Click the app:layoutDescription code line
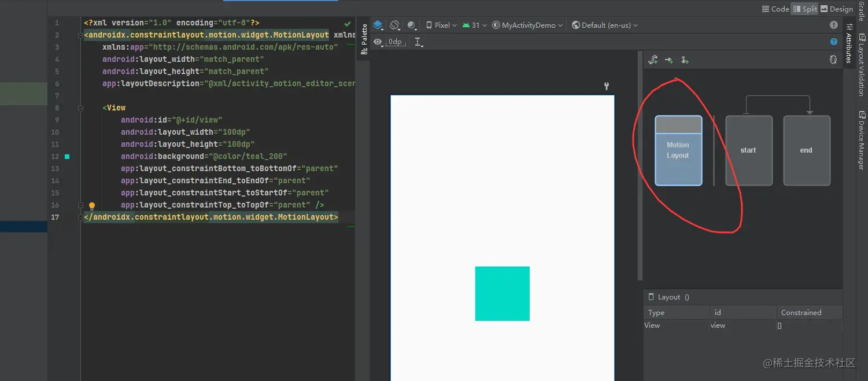Viewport: 868px width, 381px height. (228, 83)
